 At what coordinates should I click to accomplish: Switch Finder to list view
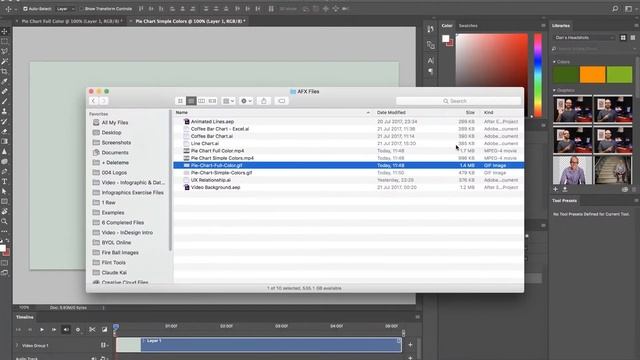click(191, 101)
